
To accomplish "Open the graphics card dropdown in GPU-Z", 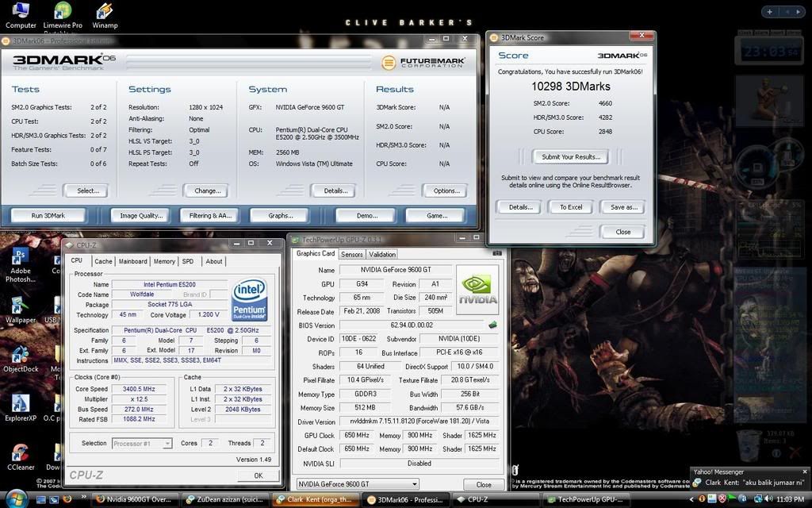I will click(x=415, y=483).
